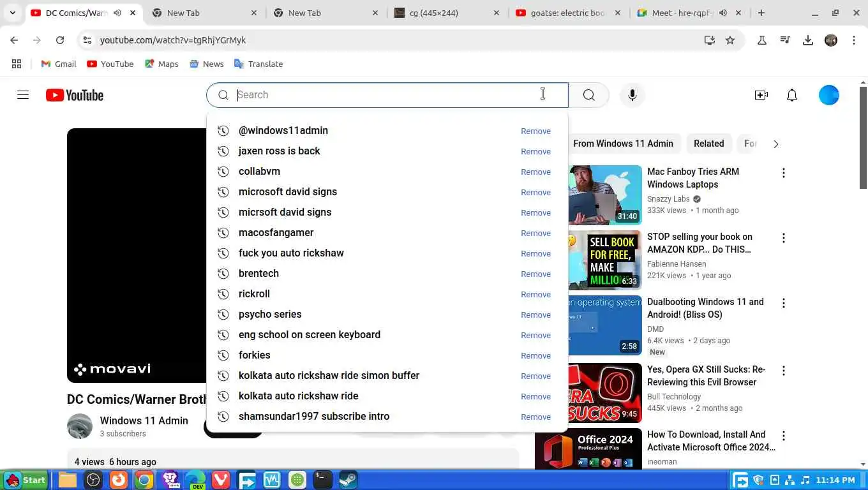The image size is (868, 490).
Task: Open the Dualbooting Windows 11 thumbnail
Action: point(605,325)
